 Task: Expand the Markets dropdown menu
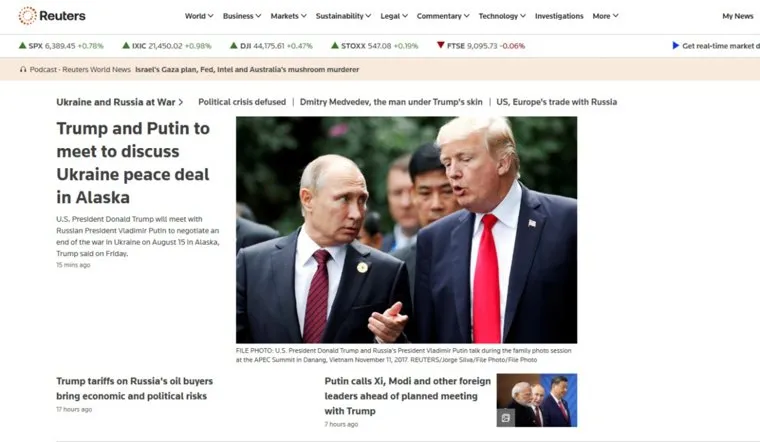pyautogui.click(x=288, y=16)
